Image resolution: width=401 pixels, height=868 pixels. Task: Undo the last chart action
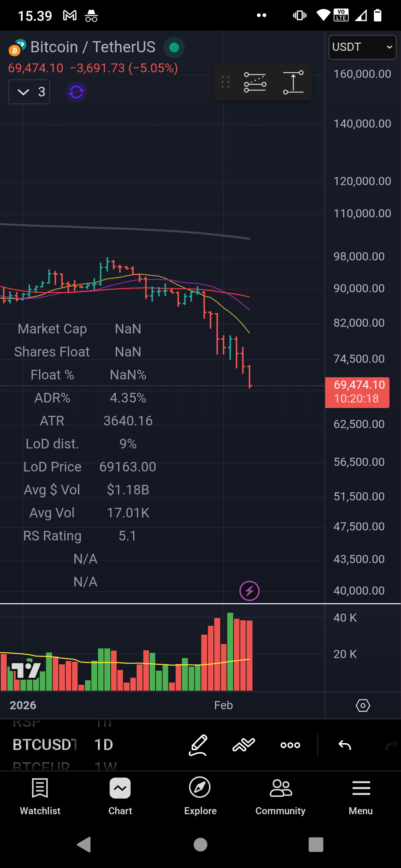click(x=345, y=745)
